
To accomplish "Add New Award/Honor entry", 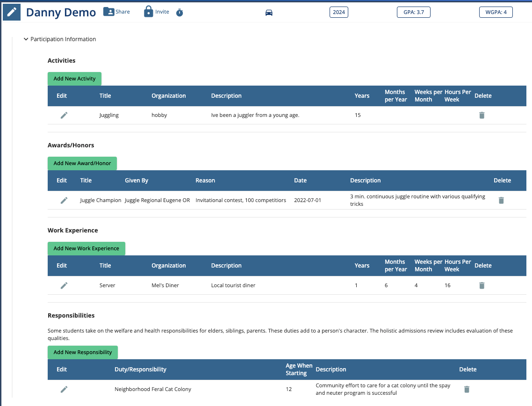I will coord(82,163).
